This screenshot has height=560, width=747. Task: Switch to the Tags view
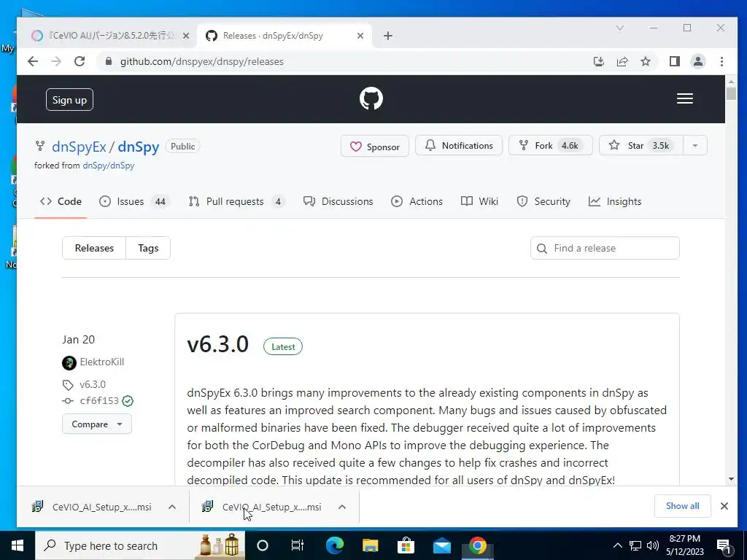point(148,248)
